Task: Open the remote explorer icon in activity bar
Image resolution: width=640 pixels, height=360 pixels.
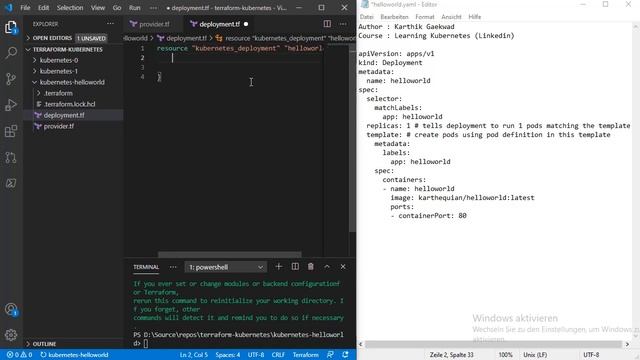Action: pyautogui.click(x=11, y=183)
